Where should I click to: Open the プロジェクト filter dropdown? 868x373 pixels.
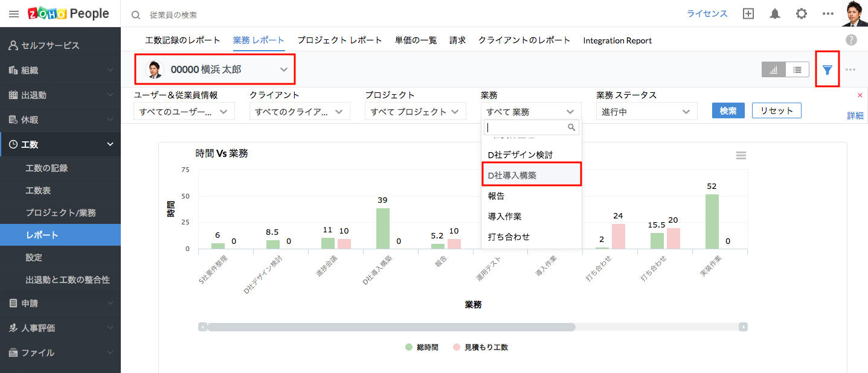[416, 112]
